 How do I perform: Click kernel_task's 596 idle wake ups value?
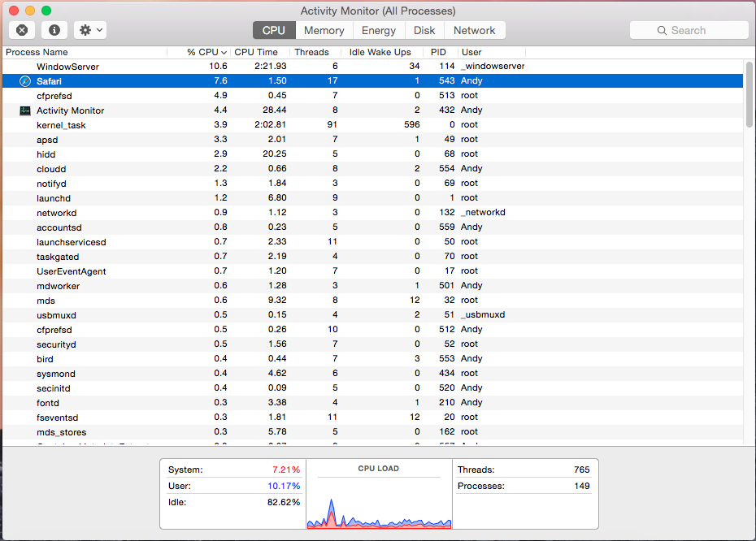coord(412,124)
